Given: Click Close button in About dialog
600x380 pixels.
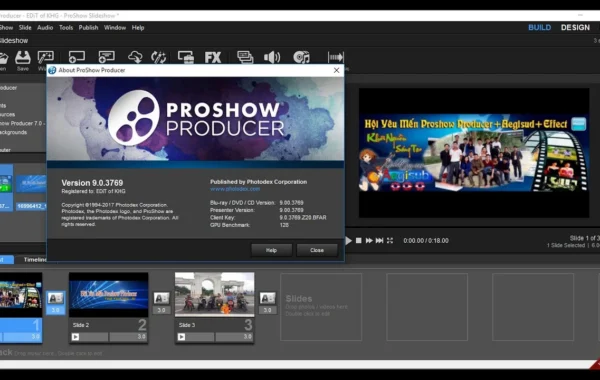Looking at the screenshot, I should click(x=317, y=250).
